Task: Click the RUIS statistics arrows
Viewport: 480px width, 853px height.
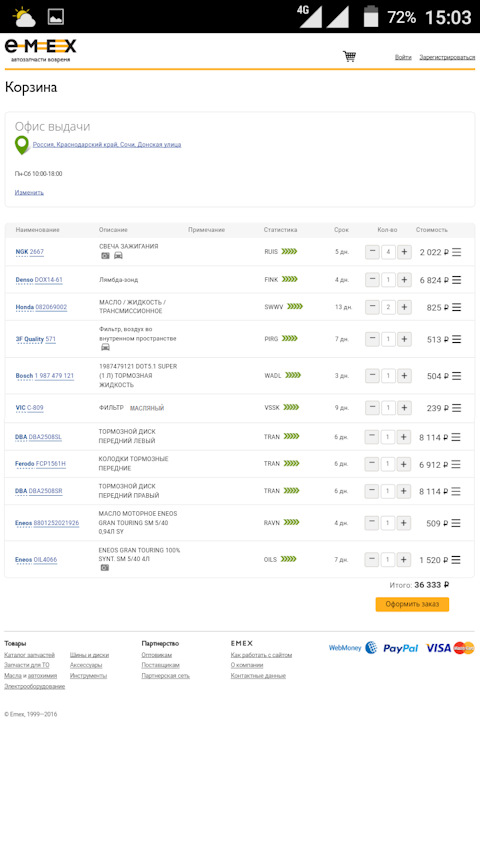Action: (290, 251)
